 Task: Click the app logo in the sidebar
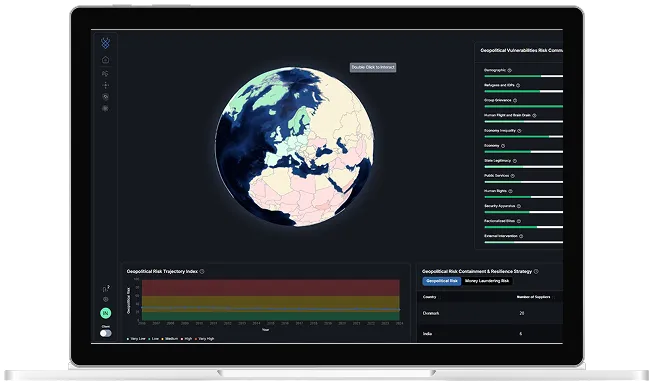pyautogui.click(x=106, y=43)
